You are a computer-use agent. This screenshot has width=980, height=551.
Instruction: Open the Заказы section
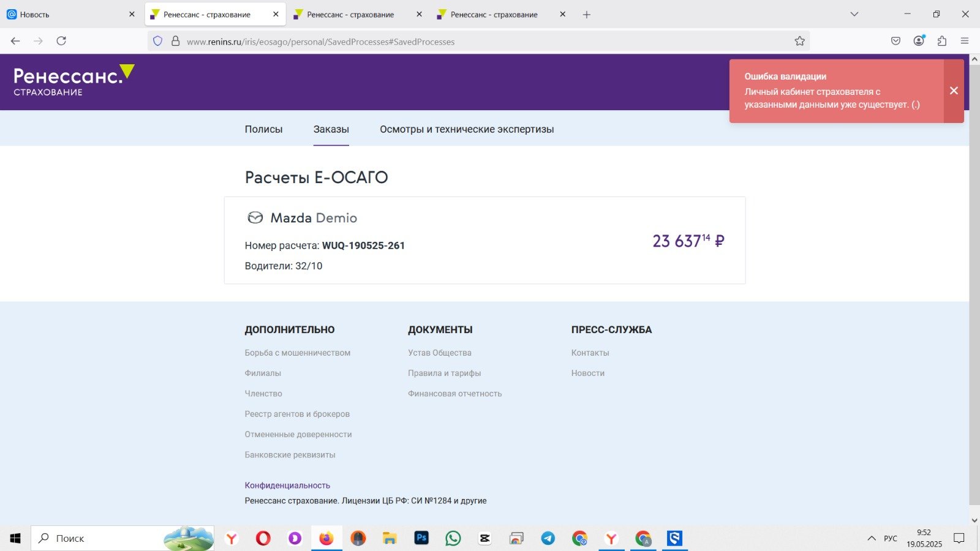click(331, 129)
